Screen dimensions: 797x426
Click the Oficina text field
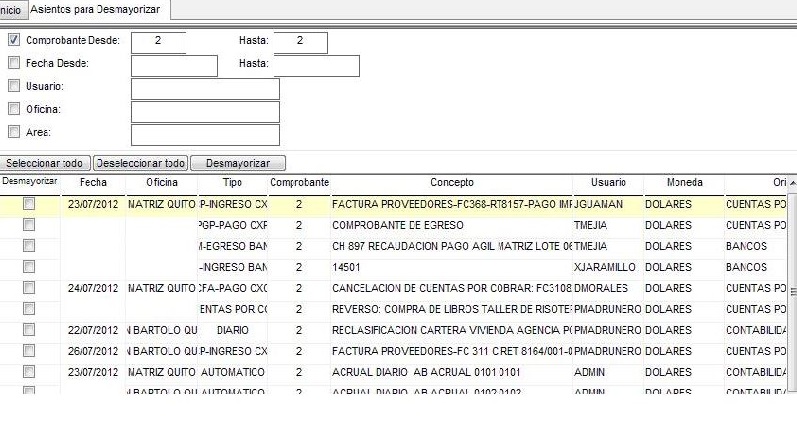205,112
